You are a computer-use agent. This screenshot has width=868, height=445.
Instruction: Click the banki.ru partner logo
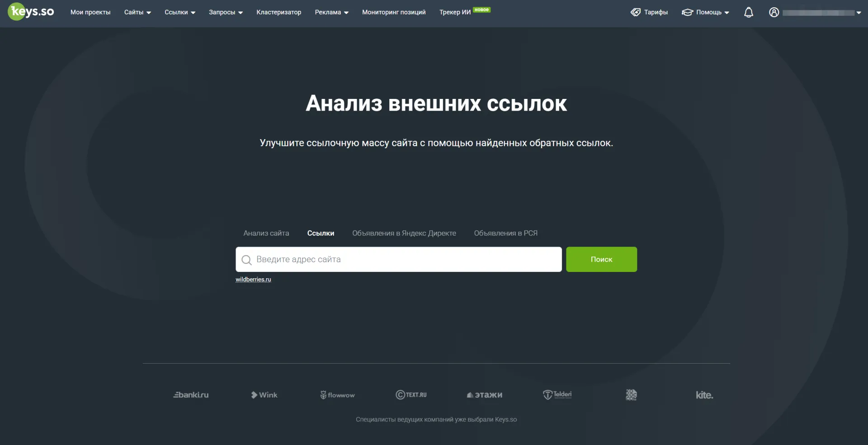(x=191, y=395)
